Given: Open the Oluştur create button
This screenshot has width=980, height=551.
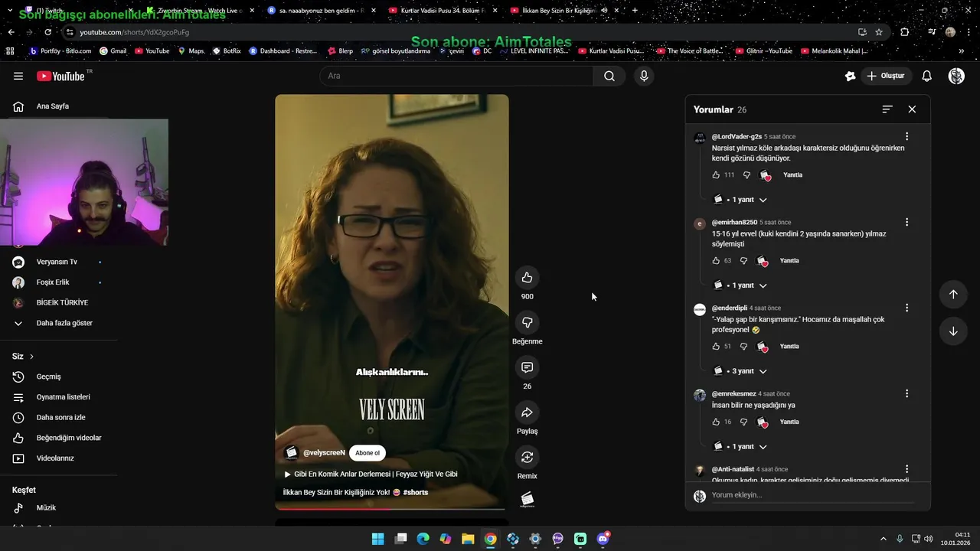Looking at the screenshot, I should click(x=886, y=76).
